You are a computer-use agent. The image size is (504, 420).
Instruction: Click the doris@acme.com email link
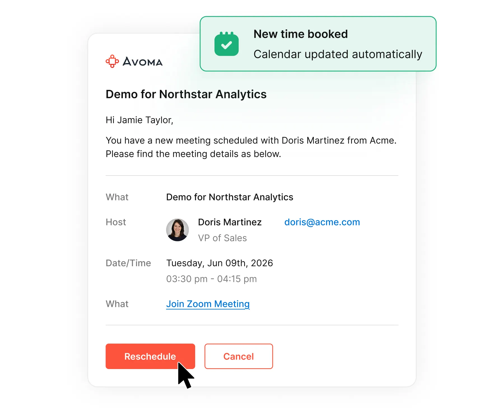point(322,222)
